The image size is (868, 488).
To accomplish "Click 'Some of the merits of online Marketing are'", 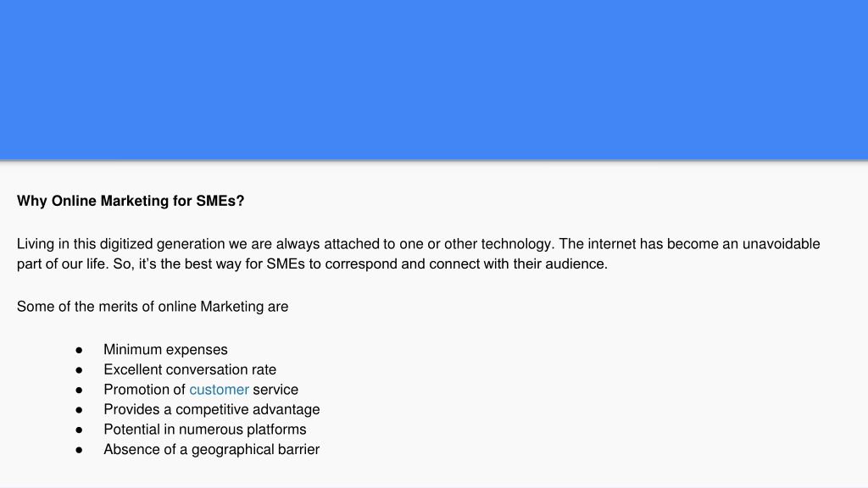I will (x=153, y=307).
